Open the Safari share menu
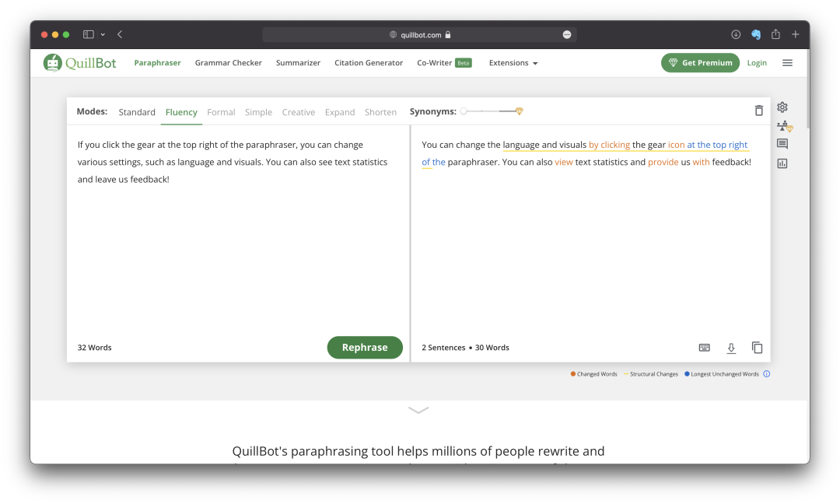 775,34
